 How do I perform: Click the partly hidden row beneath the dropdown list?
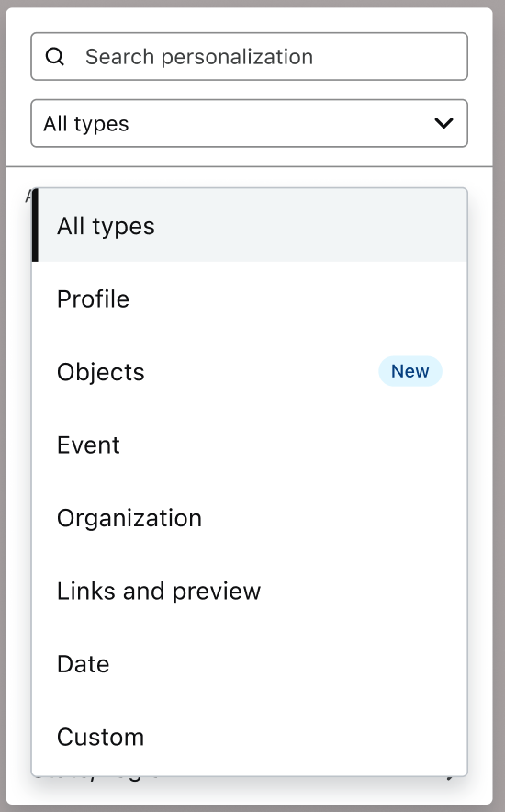pyautogui.click(x=250, y=779)
